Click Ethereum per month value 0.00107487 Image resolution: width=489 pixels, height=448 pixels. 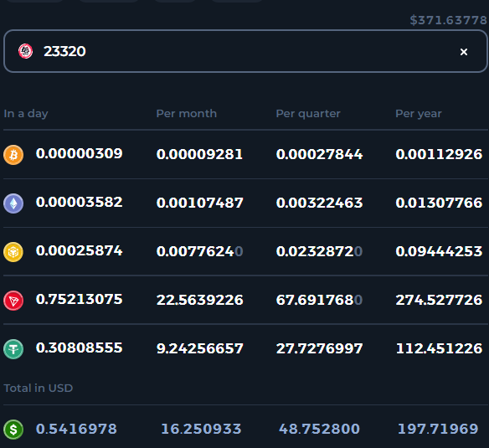click(199, 203)
